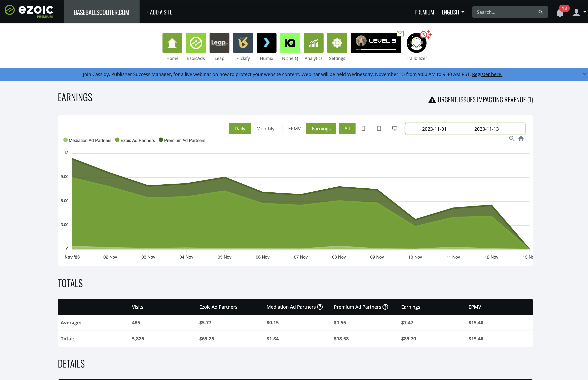Select total earnings value $89.70
The height and width of the screenshot is (380, 588).
pyautogui.click(x=408, y=339)
